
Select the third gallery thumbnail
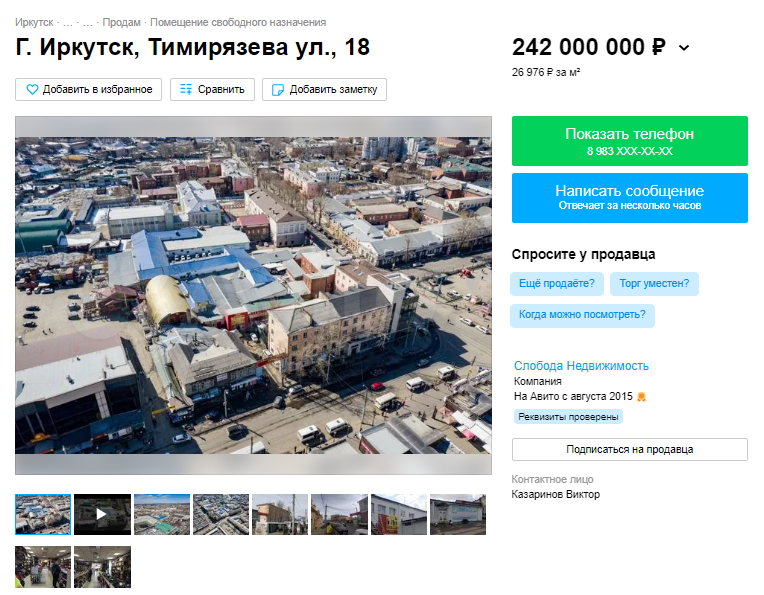[162, 514]
